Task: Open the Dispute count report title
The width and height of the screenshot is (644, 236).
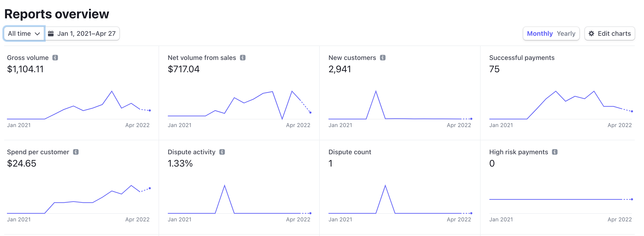Action: [350, 152]
